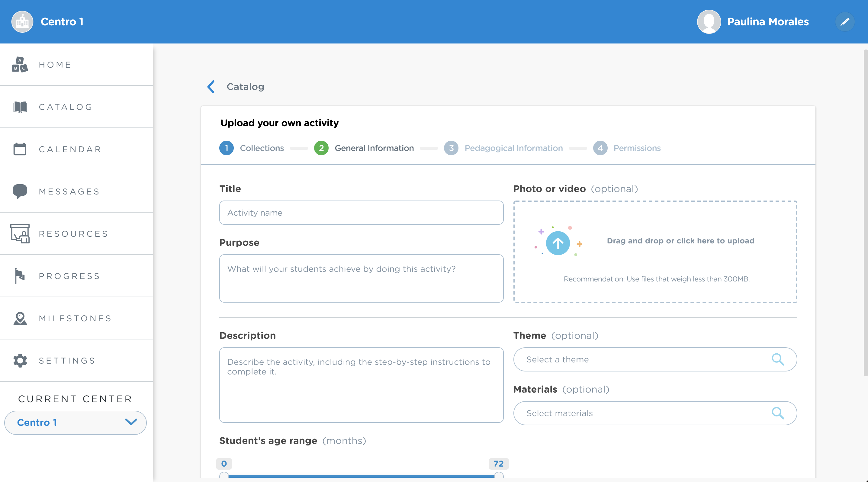Click the maximum age slider handle
Viewport: 868px width, 482px height.
click(x=499, y=476)
